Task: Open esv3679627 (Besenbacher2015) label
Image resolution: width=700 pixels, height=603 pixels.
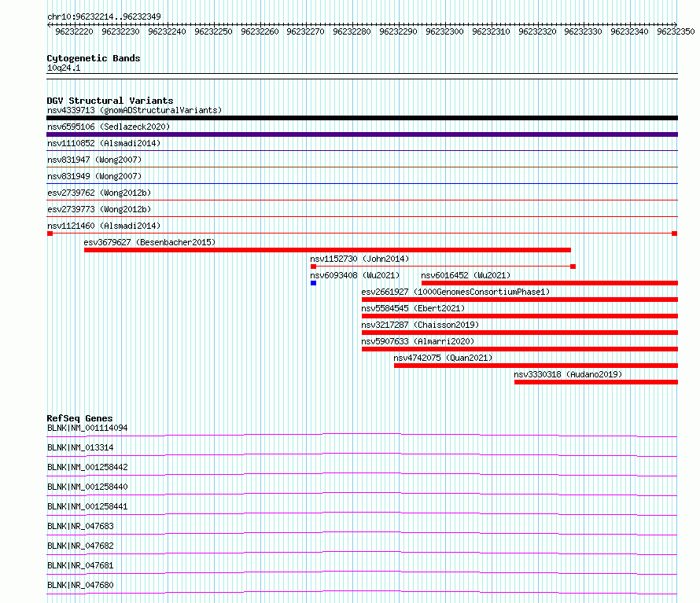Action: point(149,242)
